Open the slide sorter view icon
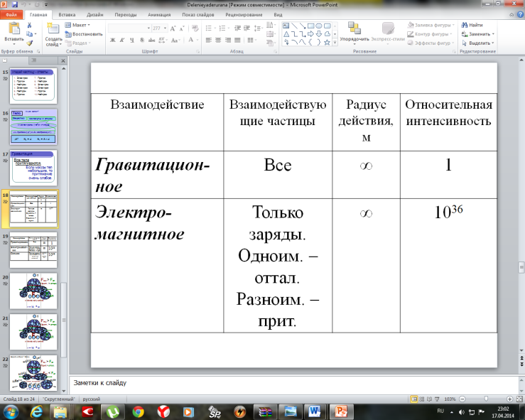 [422, 399]
